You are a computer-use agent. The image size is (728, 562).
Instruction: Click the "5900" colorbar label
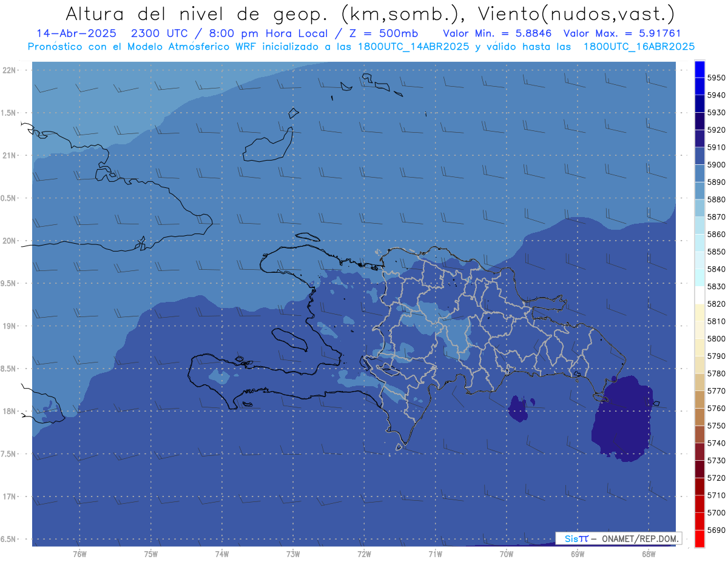point(716,165)
